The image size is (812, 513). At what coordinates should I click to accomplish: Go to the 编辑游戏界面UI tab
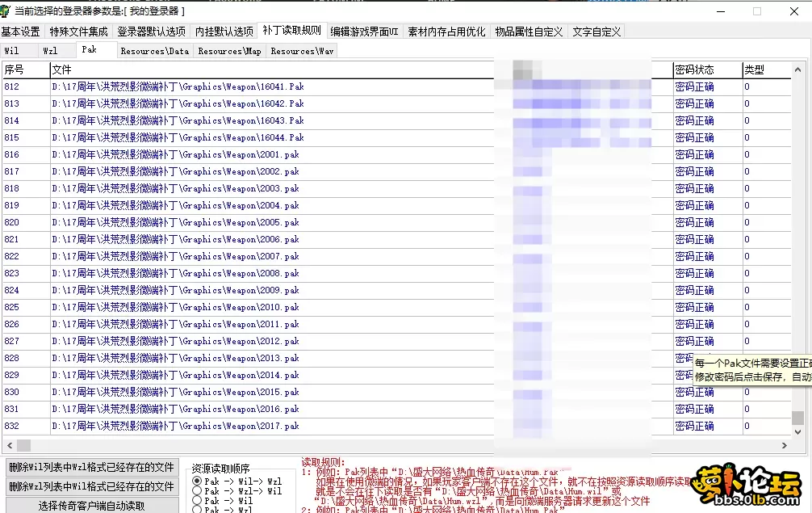tap(365, 32)
